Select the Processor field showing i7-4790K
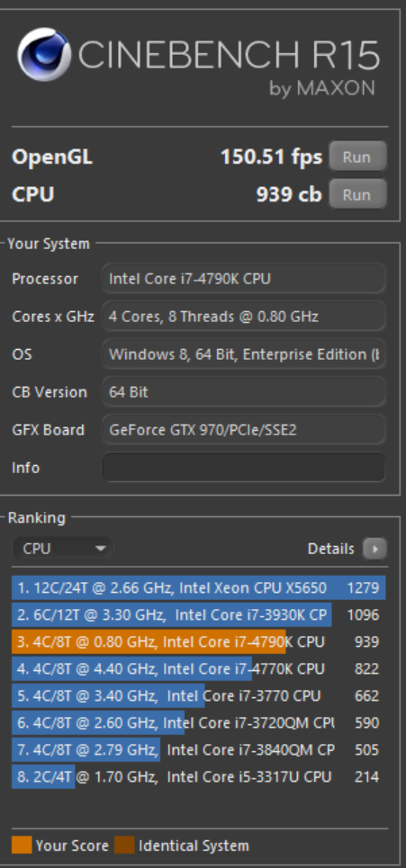Image resolution: width=406 pixels, height=868 pixels. tap(244, 279)
